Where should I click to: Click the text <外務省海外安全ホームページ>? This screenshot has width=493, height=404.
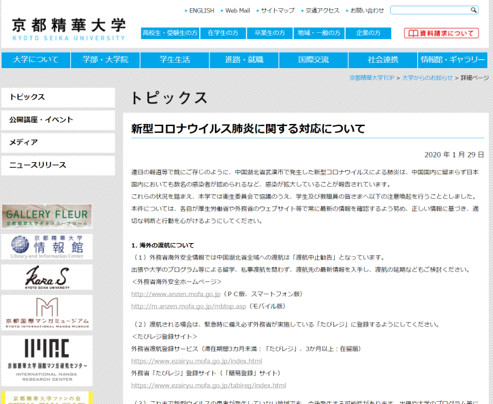[176, 282]
